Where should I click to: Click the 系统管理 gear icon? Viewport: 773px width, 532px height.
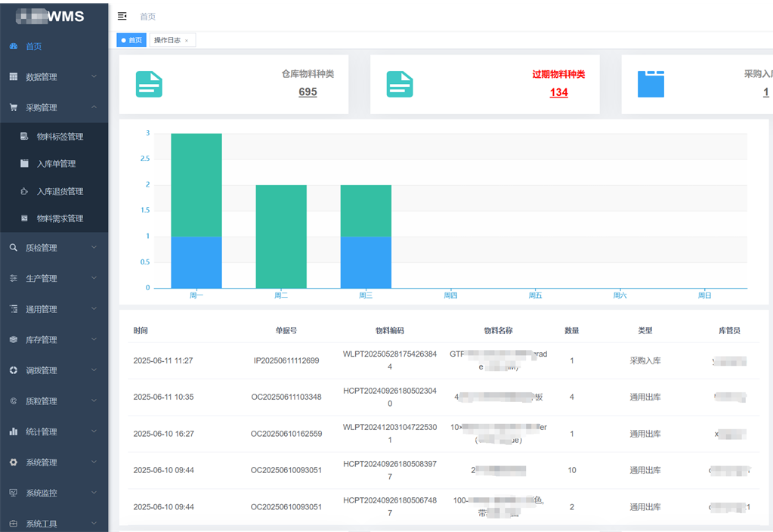coord(13,462)
